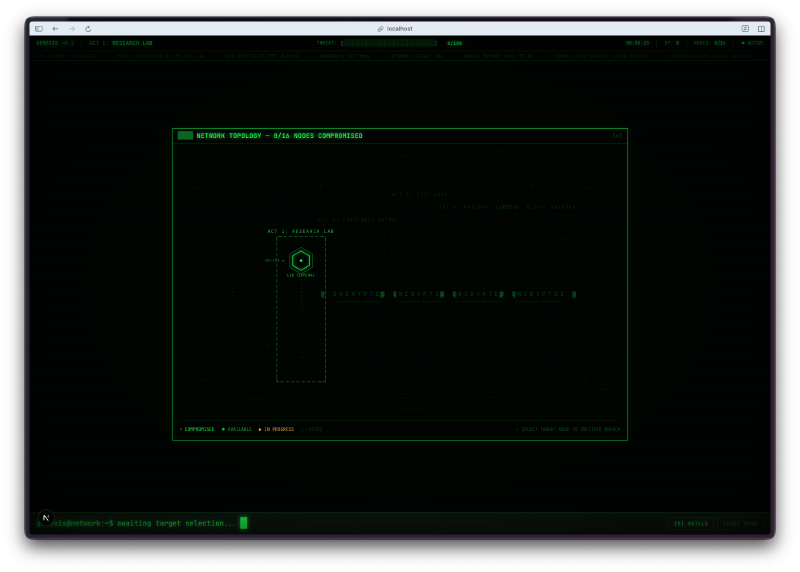Click the localhost address bar
This screenshot has width=800, height=572.
click(x=400, y=29)
